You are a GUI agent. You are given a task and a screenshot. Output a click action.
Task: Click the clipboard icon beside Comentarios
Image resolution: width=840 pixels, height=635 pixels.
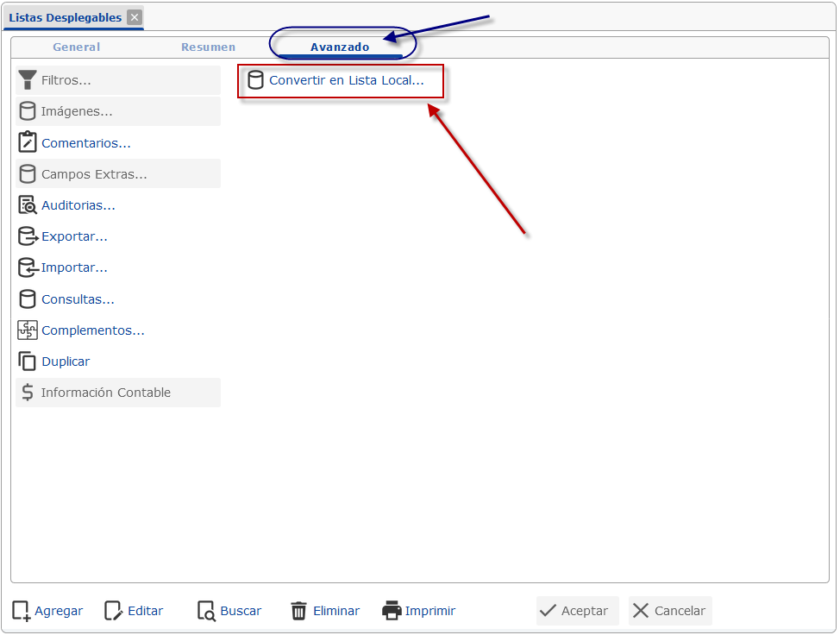(28, 142)
